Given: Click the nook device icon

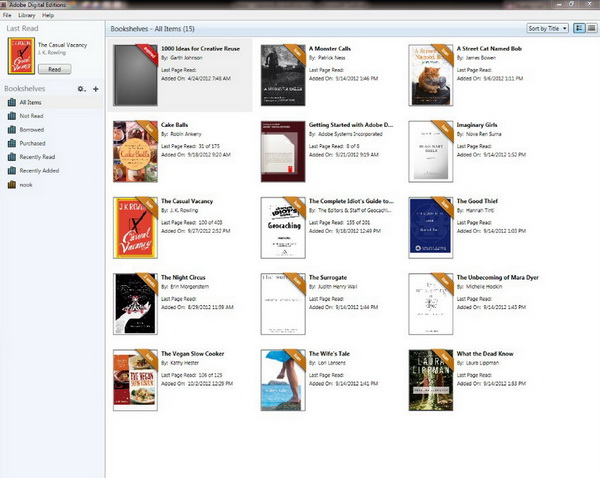Looking at the screenshot, I should click(x=11, y=184).
